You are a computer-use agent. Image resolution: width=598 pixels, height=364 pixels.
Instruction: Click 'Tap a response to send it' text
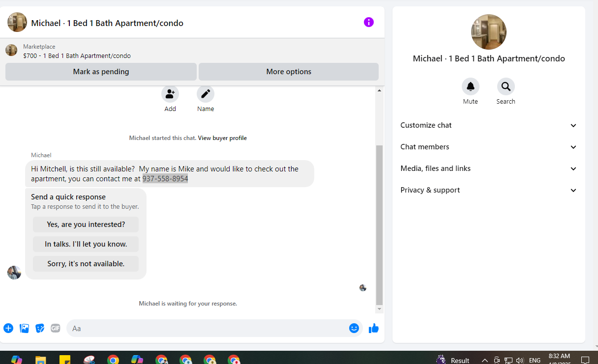pyautogui.click(x=85, y=207)
